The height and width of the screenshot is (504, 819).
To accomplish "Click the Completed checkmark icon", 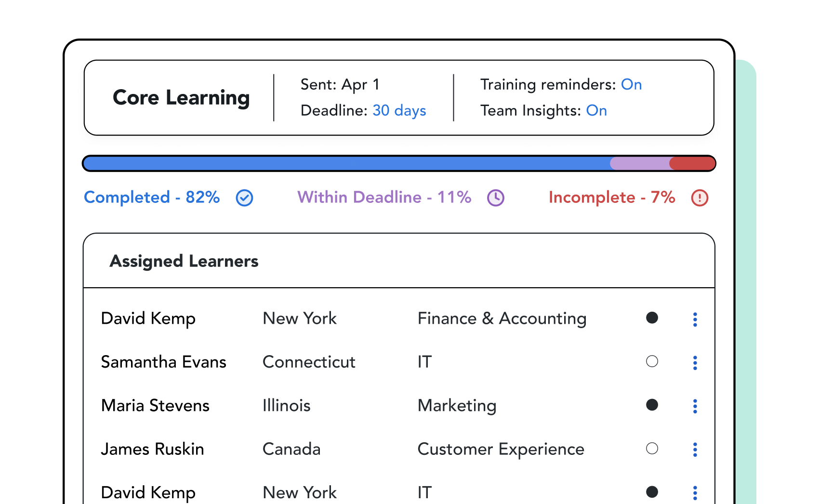I will click(x=244, y=198).
